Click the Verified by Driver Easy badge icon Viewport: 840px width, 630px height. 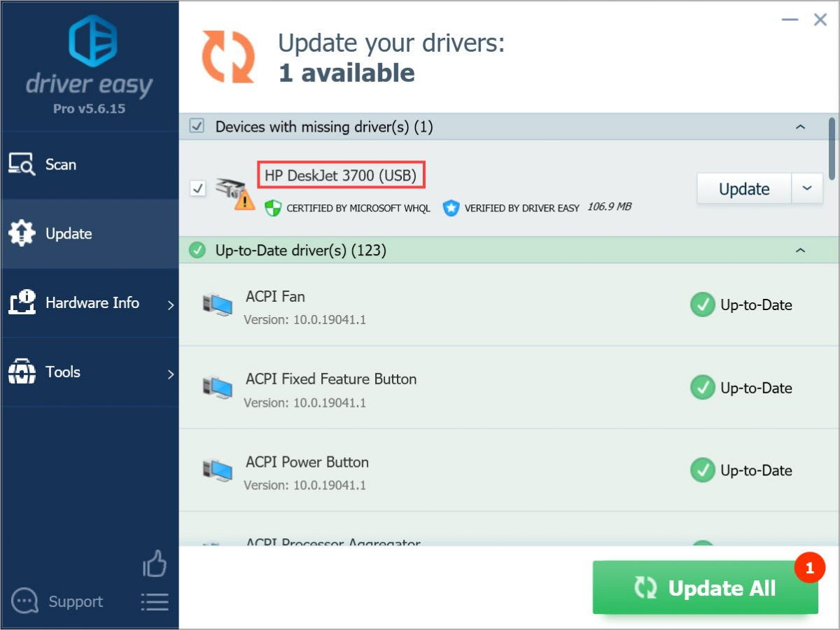click(451, 208)
